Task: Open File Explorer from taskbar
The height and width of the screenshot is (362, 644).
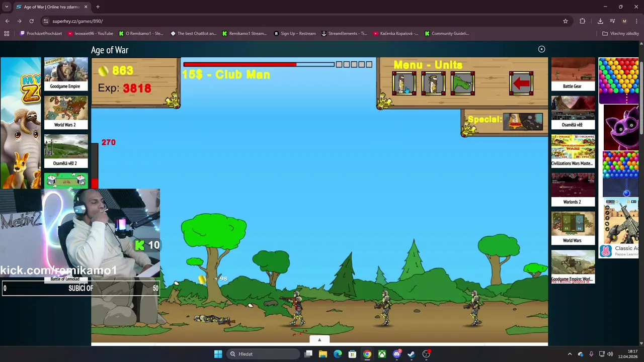Action: 323,354
